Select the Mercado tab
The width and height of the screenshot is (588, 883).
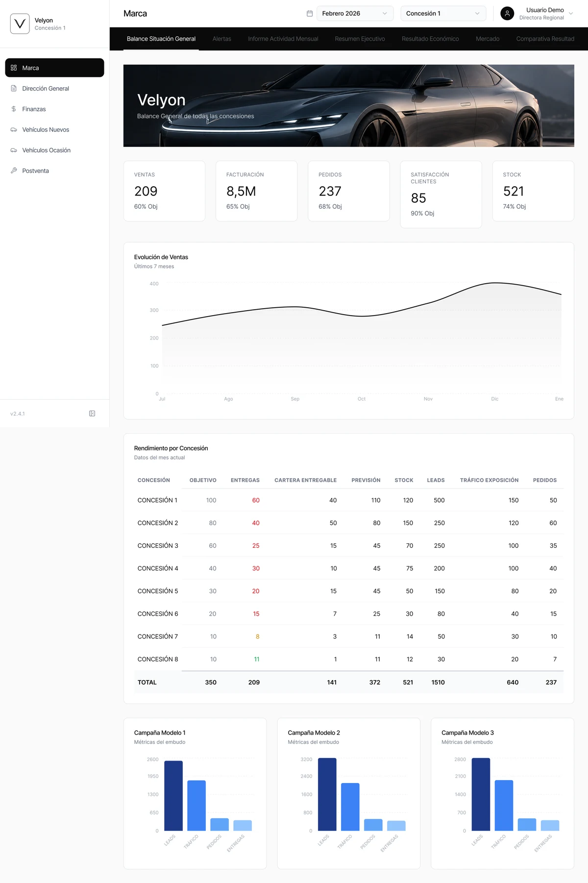[488, 39]
